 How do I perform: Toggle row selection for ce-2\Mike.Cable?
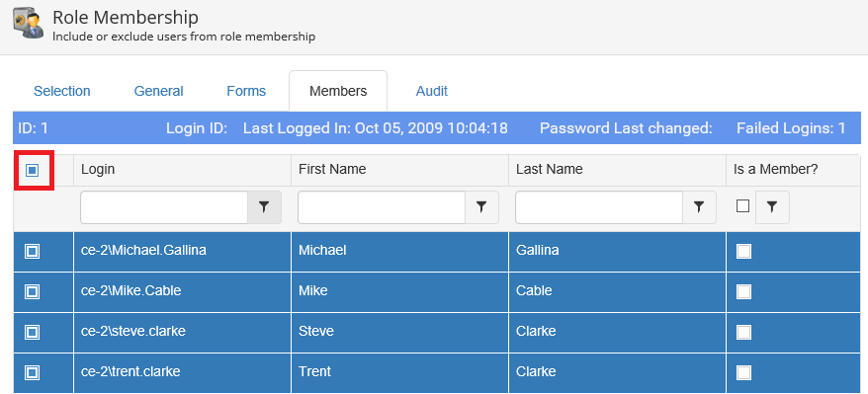(32, 291)
